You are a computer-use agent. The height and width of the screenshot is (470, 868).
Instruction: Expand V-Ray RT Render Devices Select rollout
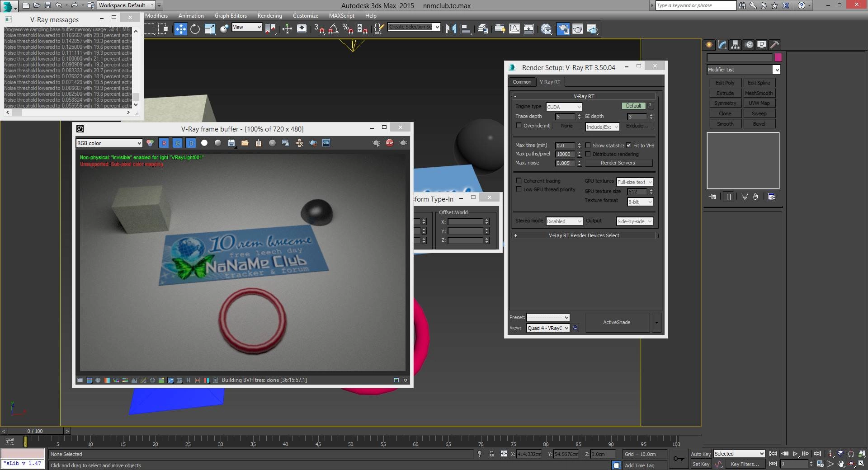[584, 235]
